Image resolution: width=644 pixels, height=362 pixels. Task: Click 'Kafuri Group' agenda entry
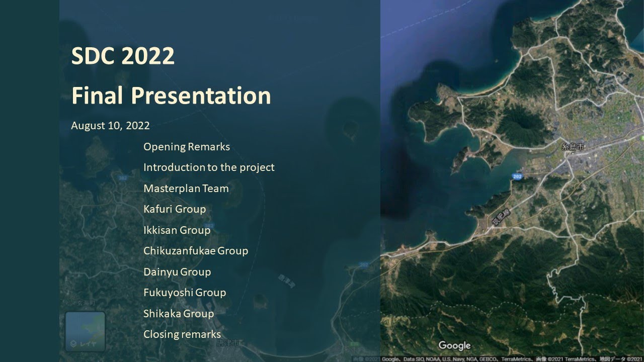(175, 209)
